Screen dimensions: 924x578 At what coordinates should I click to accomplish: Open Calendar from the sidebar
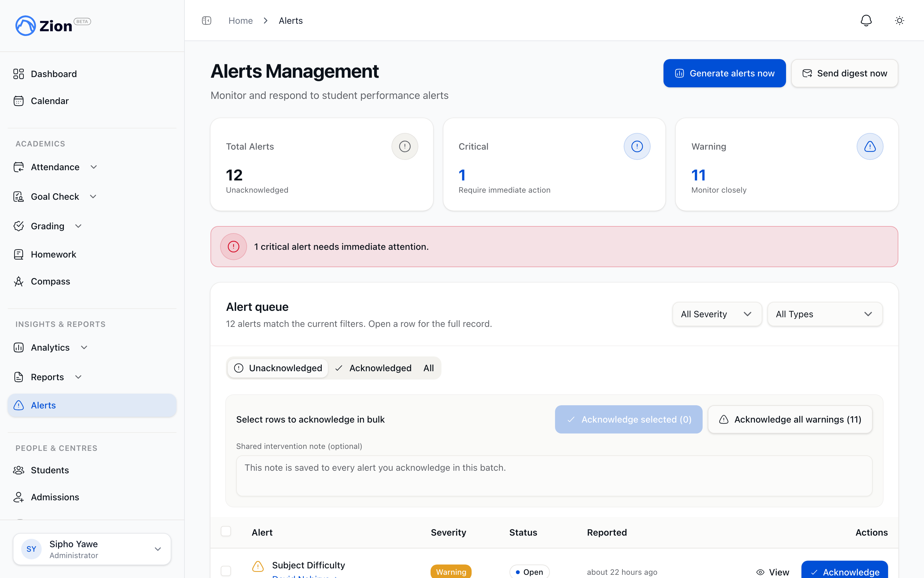click(x=92, y=101)
